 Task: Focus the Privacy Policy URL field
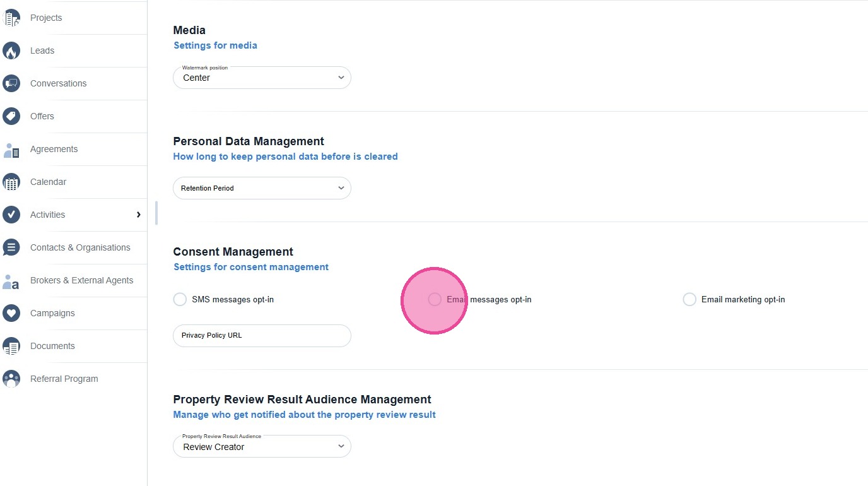tap(262, 336)
